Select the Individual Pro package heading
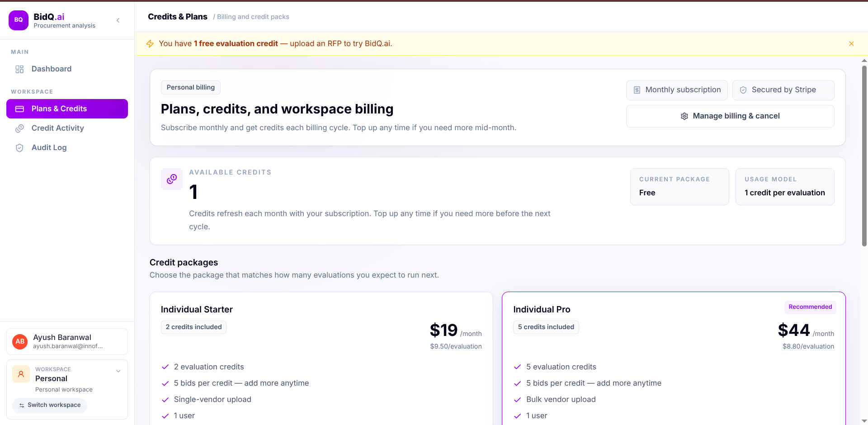868x425 pixels. click(542, 310)
